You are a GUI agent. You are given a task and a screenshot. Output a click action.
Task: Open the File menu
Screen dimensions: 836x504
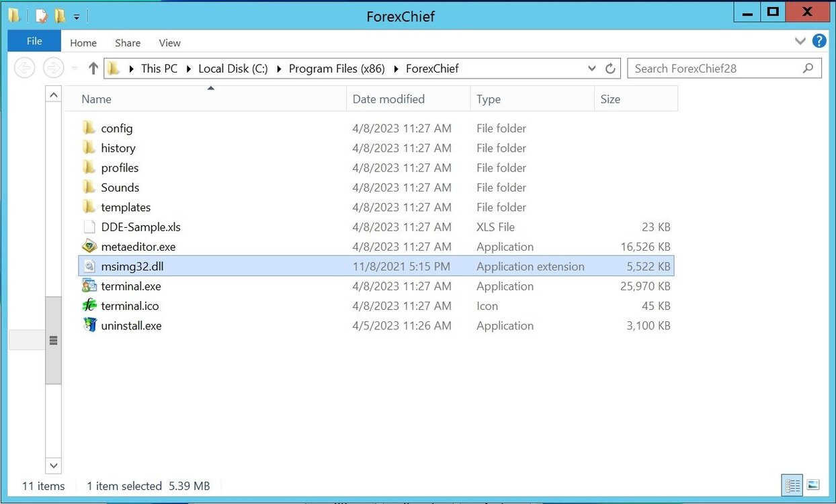[x=34, y=41]
